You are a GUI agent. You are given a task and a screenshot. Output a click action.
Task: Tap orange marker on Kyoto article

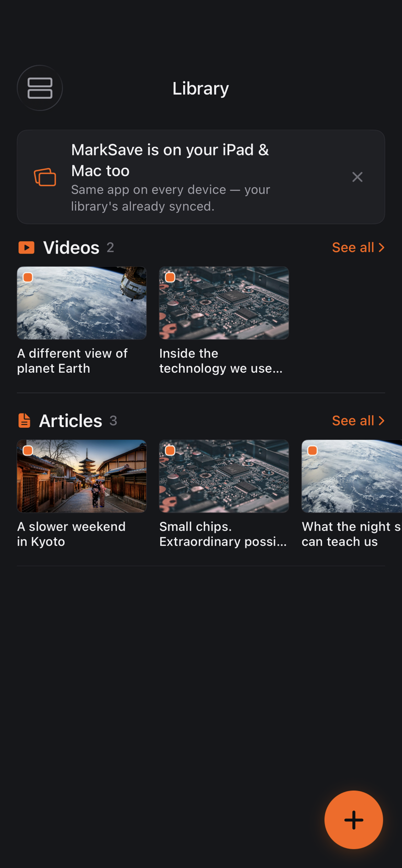tap(28, 450)
